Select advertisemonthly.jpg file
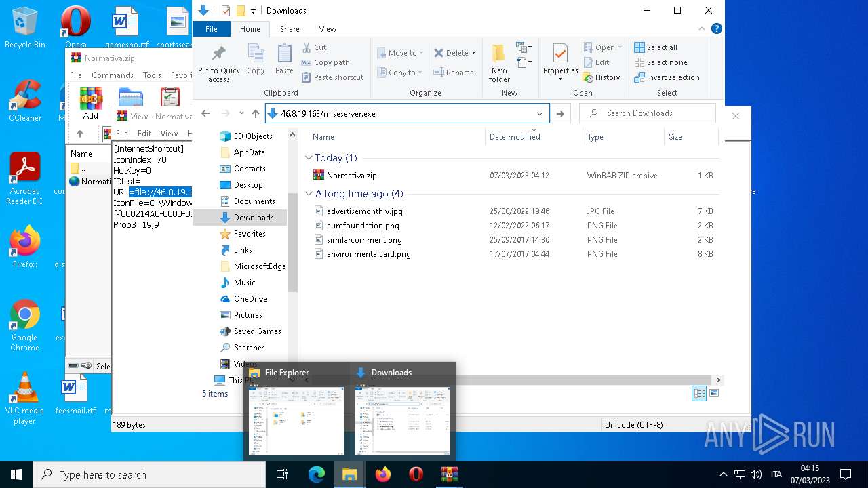The image size is (868, 488). (364, 211)
